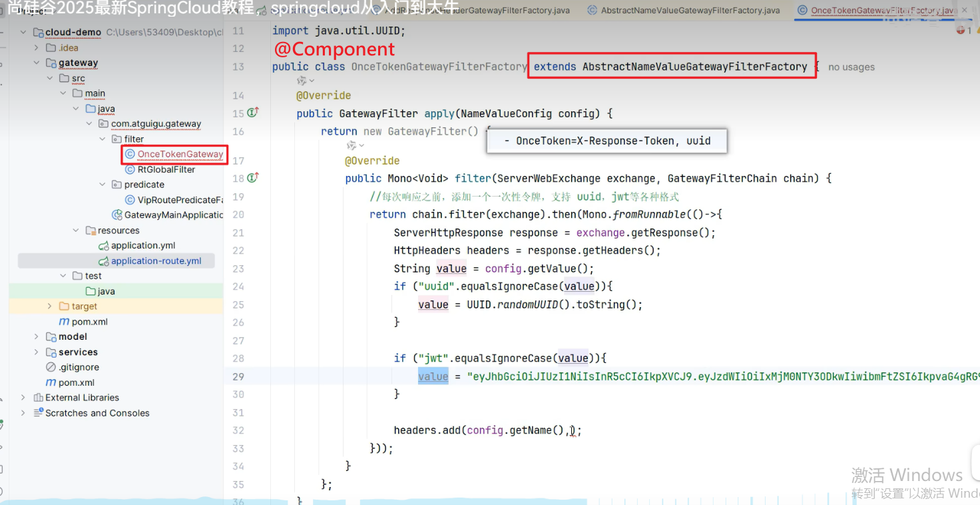
Task: Open the GatewayMainApplication run class icon
Action: (x=118, y=215)
